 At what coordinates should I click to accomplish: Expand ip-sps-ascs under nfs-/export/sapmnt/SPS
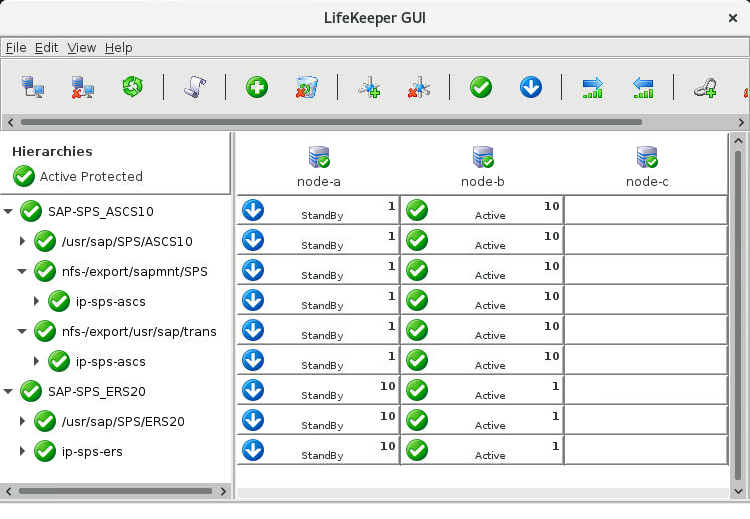click(36, 301)
